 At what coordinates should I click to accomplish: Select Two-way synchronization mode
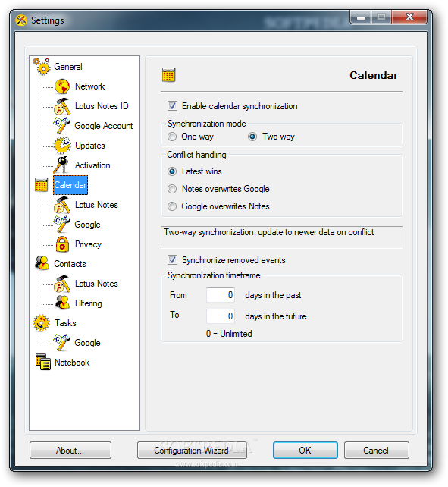click(x=252, y=137)
